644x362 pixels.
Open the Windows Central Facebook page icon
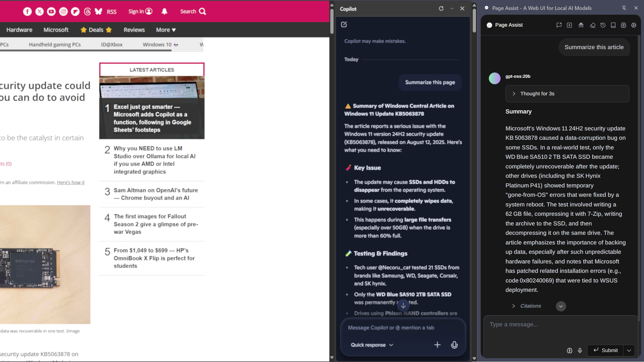coord(27,11)
